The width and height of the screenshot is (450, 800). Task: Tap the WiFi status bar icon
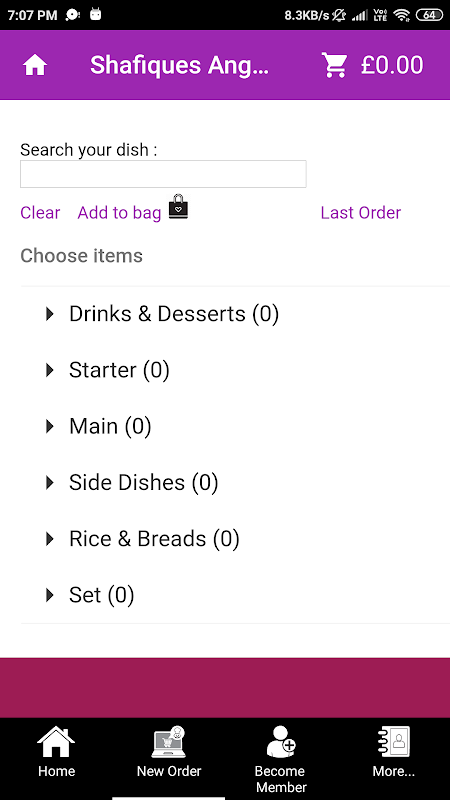click(x=403, y=15)
